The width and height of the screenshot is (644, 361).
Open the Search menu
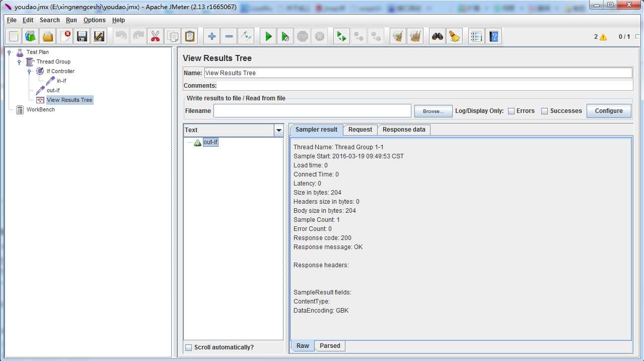pyautogui.click(x=49, y=20)
